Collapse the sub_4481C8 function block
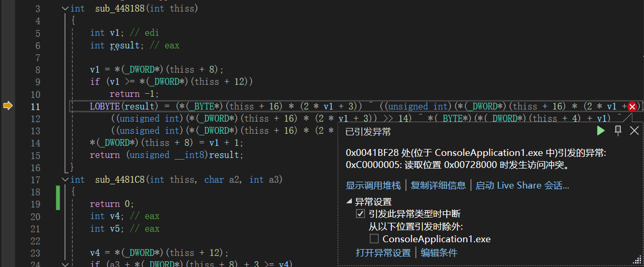This screenshot has height=267, width=644. pyautogui.click(x=65, y=180)
